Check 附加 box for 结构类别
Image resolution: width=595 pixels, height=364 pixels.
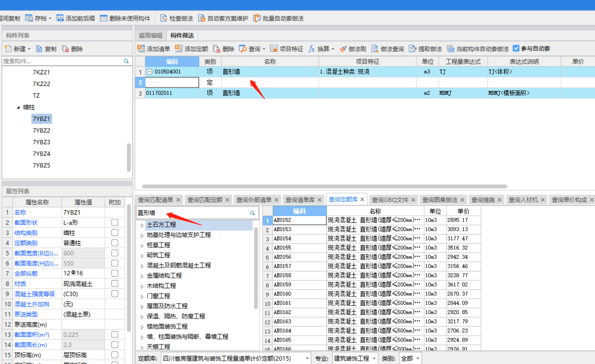(x=115, y=232)
